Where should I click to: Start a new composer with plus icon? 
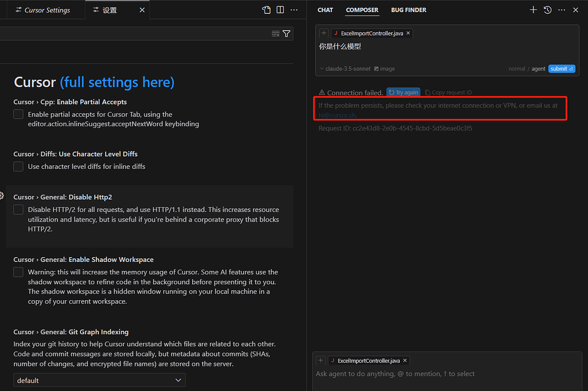click(x=533, y=10)
